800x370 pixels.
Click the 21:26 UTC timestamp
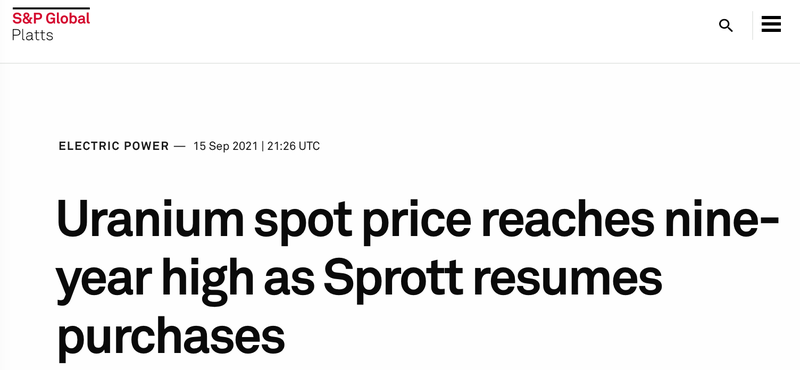(x=293, y=146)
